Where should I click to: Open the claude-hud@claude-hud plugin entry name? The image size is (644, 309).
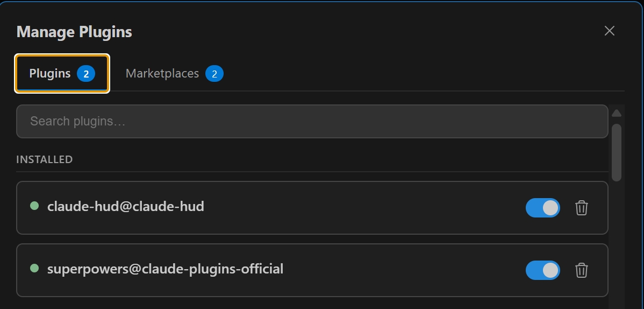coord(126,206)
